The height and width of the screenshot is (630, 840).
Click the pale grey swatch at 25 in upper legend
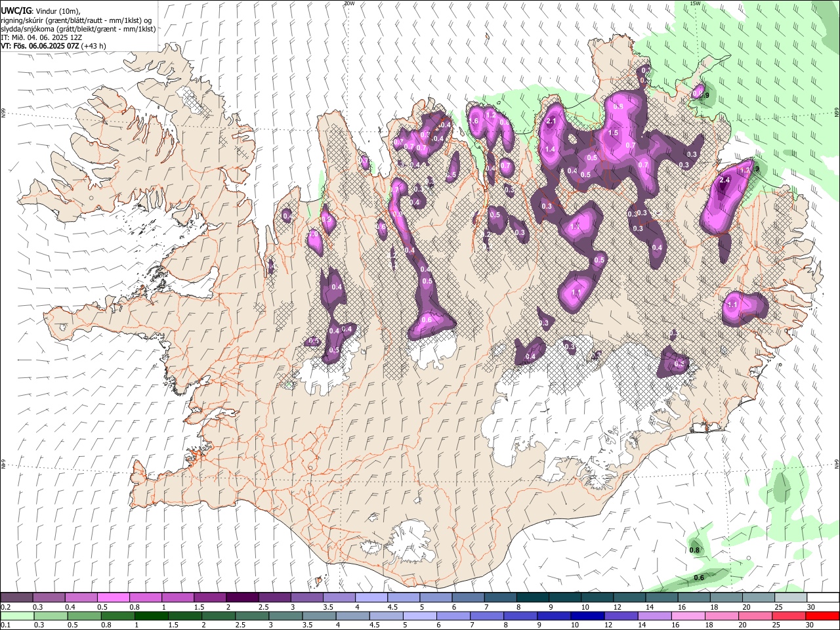coord(791,598)
